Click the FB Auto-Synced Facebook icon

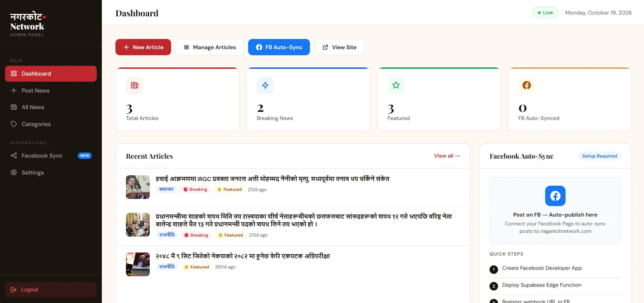[x=526, y=85]
